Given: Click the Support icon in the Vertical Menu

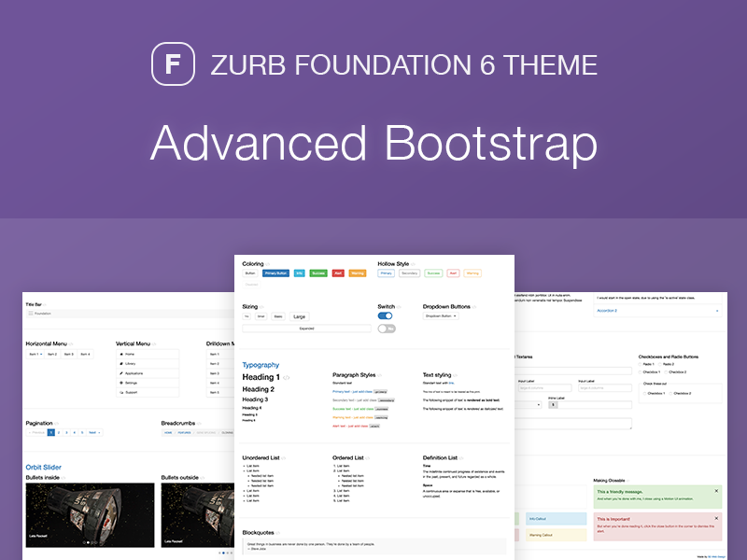Looking at the screenshot, I should pyautogui.click(x=121, y=392).
